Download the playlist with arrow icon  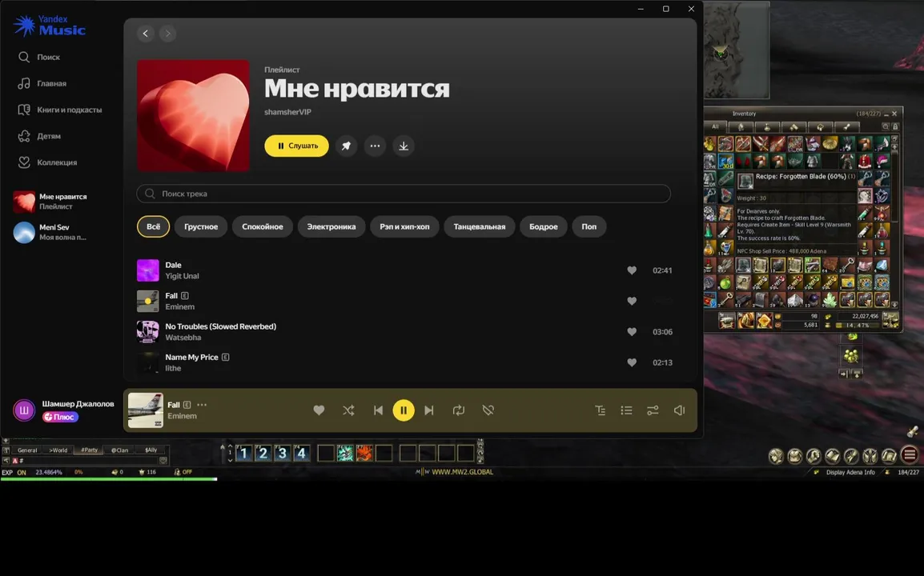[404, 146]
